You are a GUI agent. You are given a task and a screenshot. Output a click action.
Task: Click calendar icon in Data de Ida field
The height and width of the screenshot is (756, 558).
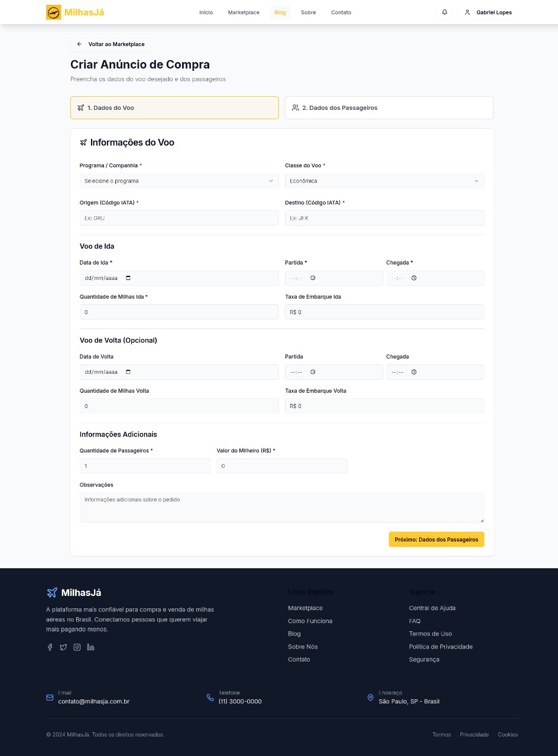pos(129,278)
